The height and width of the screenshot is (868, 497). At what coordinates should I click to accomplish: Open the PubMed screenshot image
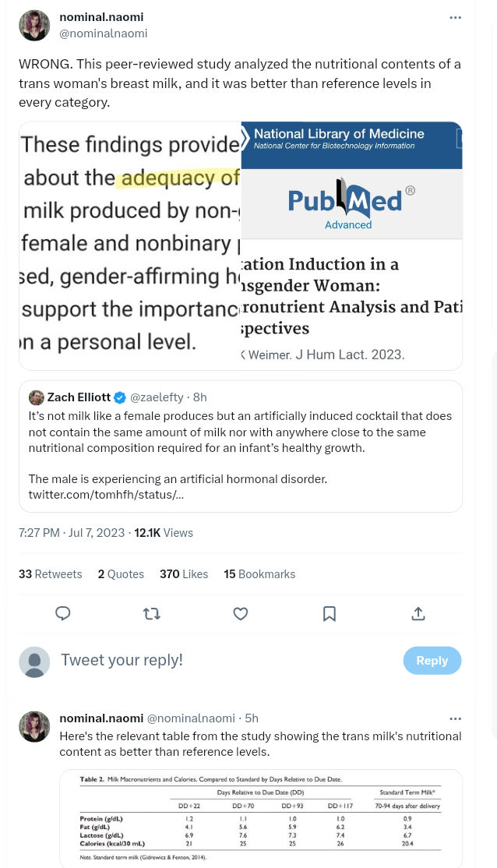351,245
